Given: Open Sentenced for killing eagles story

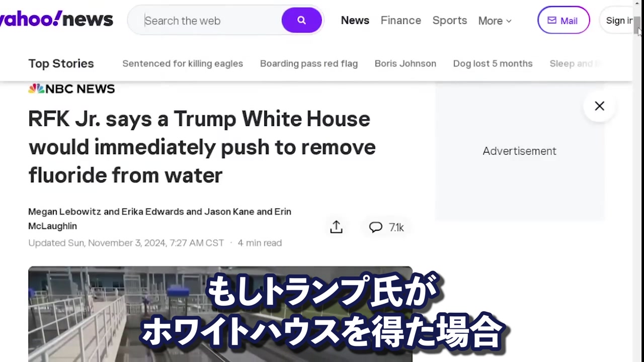Looking at the screenshot, I should tap(183, 63).
